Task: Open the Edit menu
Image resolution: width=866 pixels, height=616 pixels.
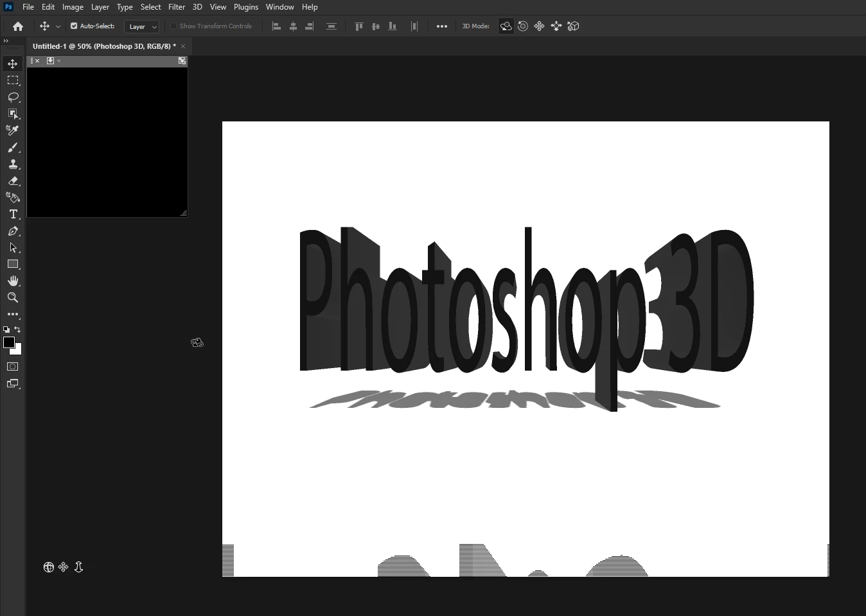Action: pyautogui.click(x=48, y=7)
